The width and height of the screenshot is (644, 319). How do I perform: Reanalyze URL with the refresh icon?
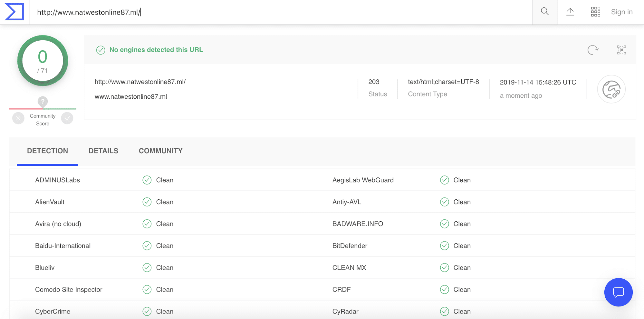(593, 50)
